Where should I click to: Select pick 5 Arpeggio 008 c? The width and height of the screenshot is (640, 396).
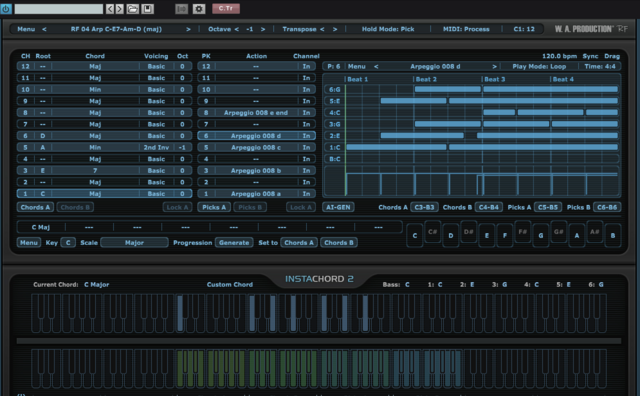[x=256, y=147]
